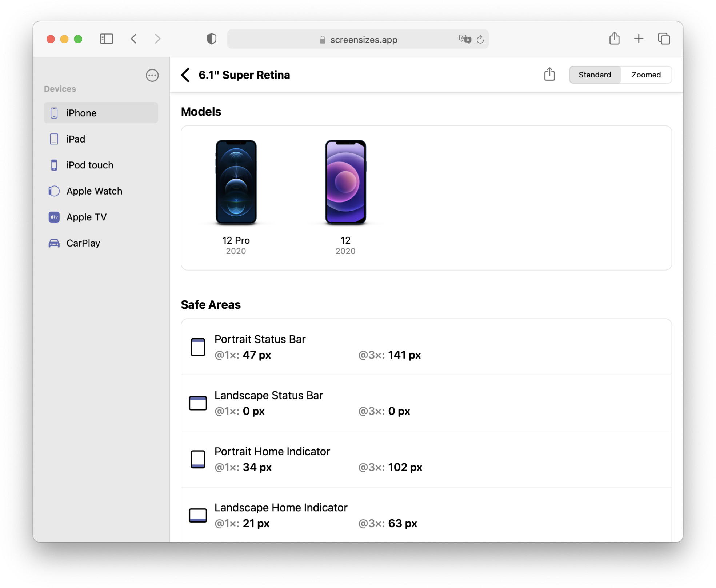Click the "12 Pro" model label
The image size is (716, 588).
pyautogui.click(x=236, y=240)
